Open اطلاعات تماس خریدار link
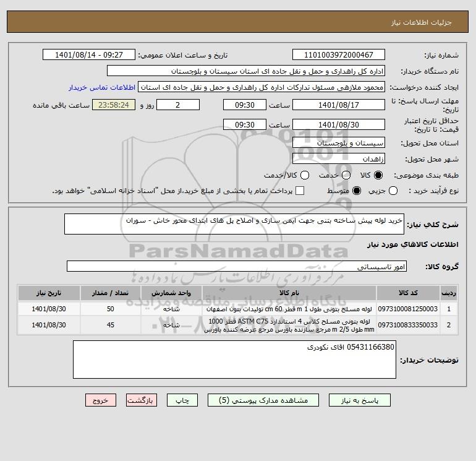Screen dimensions: 476x461 102,87
